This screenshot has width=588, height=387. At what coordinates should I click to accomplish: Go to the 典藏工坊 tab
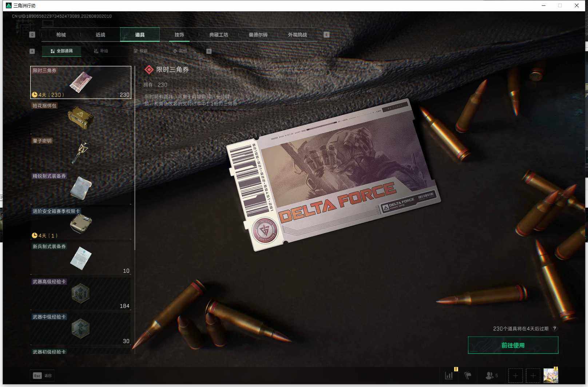click(x=219, y=35)
